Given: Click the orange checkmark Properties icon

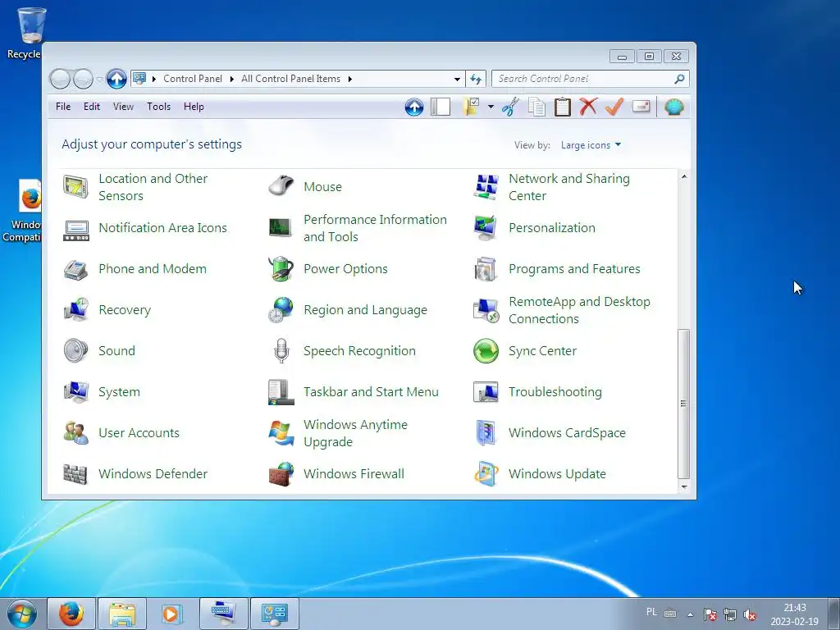Looking at the screenshot, I should [614, 107].
